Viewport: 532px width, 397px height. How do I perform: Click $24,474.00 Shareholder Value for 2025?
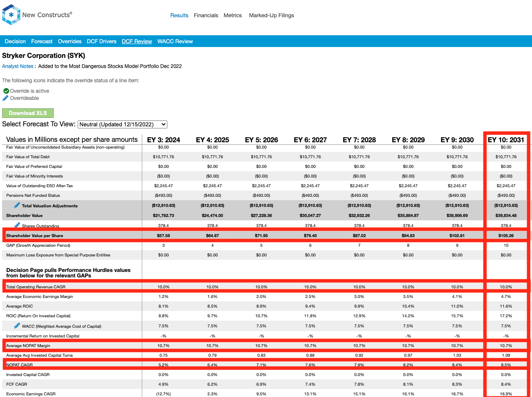coord(213,216)
